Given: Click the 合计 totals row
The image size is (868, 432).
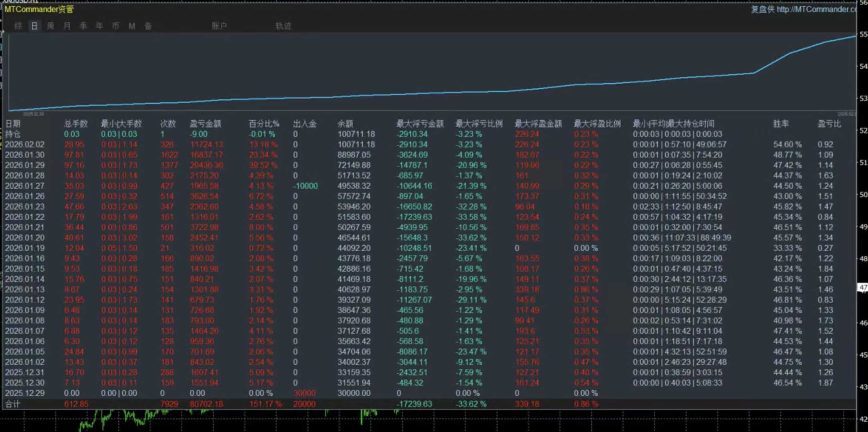Looking at the screenshot, I should 13,404.
